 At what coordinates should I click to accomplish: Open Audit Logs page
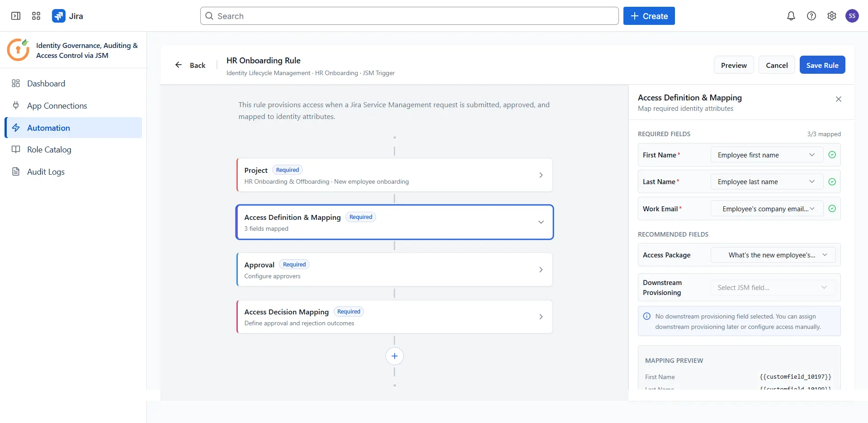pyautogui.click(x=73, y=171)
